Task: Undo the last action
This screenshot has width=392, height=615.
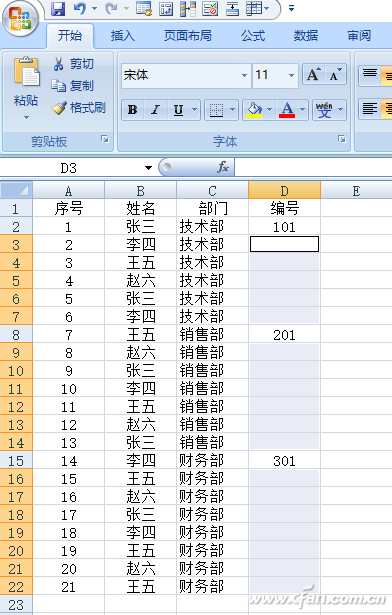Action: point(80,8)
